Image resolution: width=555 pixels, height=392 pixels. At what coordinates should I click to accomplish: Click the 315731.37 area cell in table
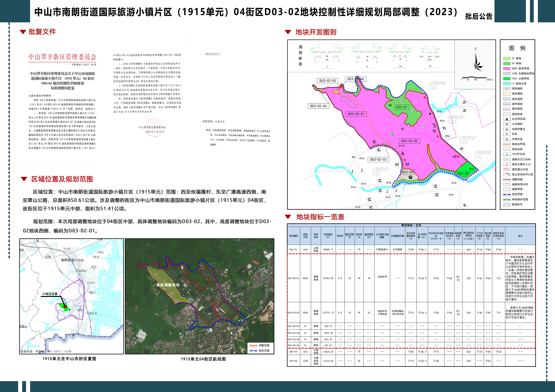click(328, 313)
